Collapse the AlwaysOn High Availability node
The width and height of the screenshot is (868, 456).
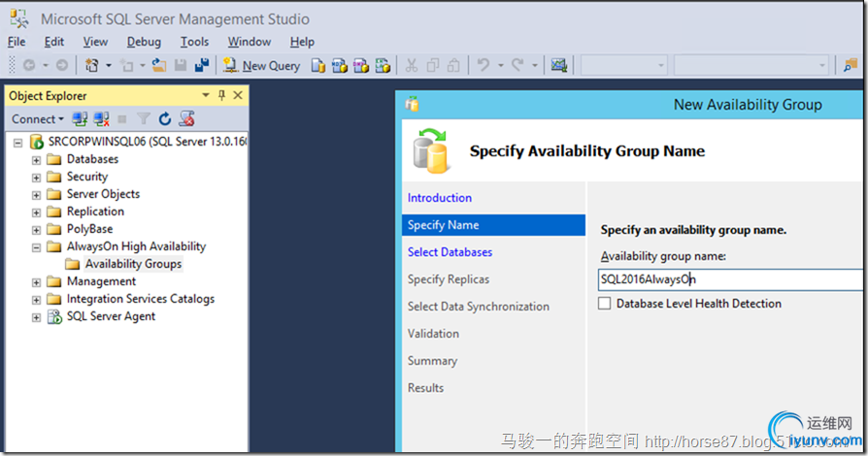click(36, 247)
